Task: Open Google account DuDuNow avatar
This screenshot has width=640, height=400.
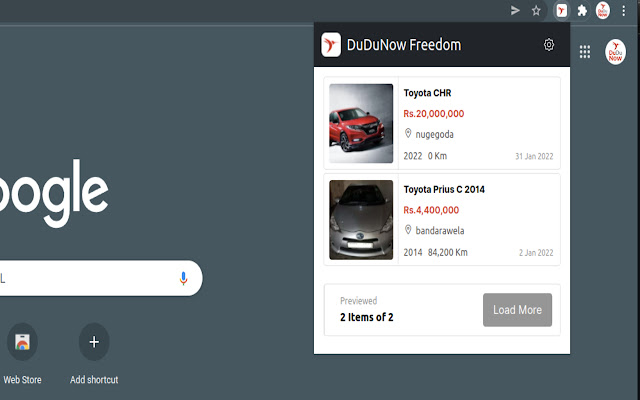Action: pyautogui.click(x=615, y=52)
